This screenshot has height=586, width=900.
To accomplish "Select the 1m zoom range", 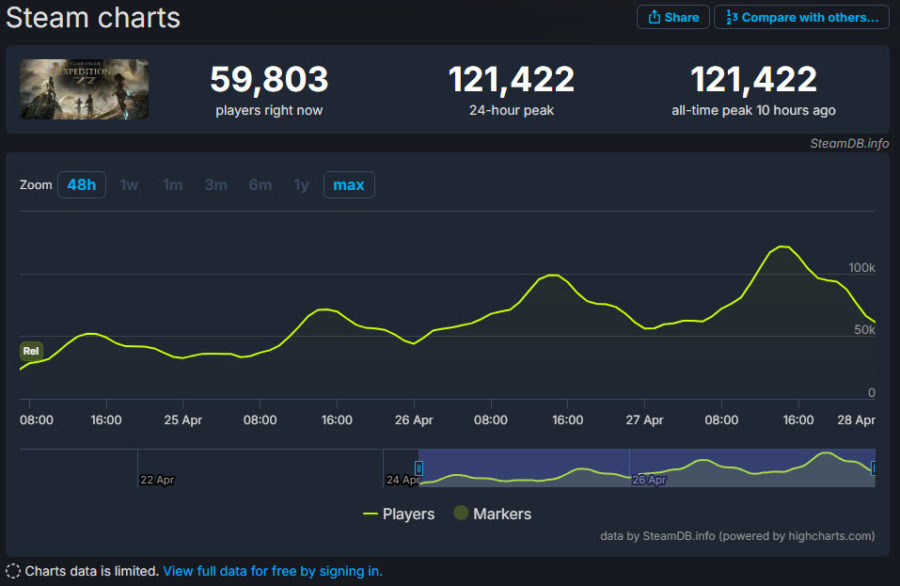I will click(x=173, y=185).
